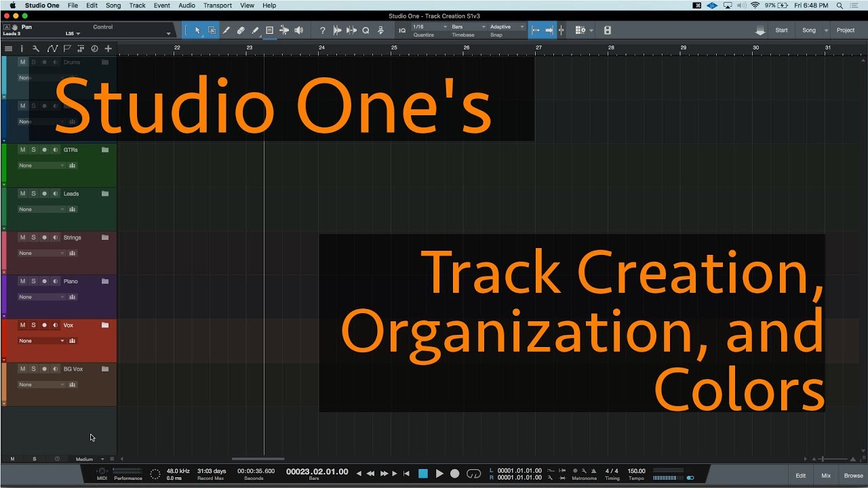Open the Bars Timebase dropdown
The height and width of the screenshot is (488, 868).
click(469, 27)
